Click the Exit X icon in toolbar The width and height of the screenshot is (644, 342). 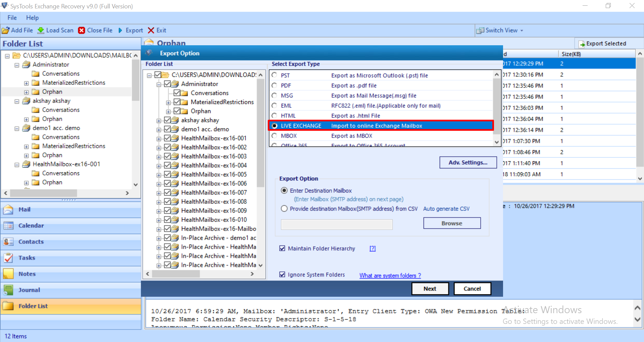pos(151,31)
